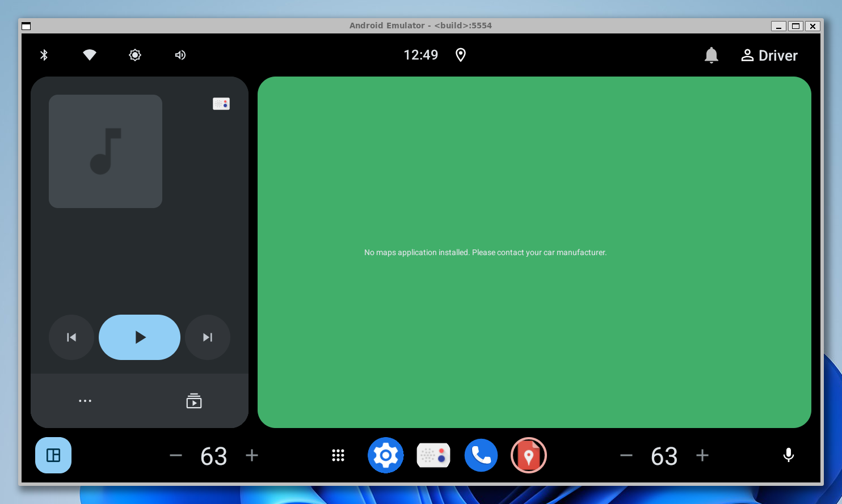Open Bluetooth settings from the status bar
The height and width of the screenshot is (504, 842).
[44, 55]
